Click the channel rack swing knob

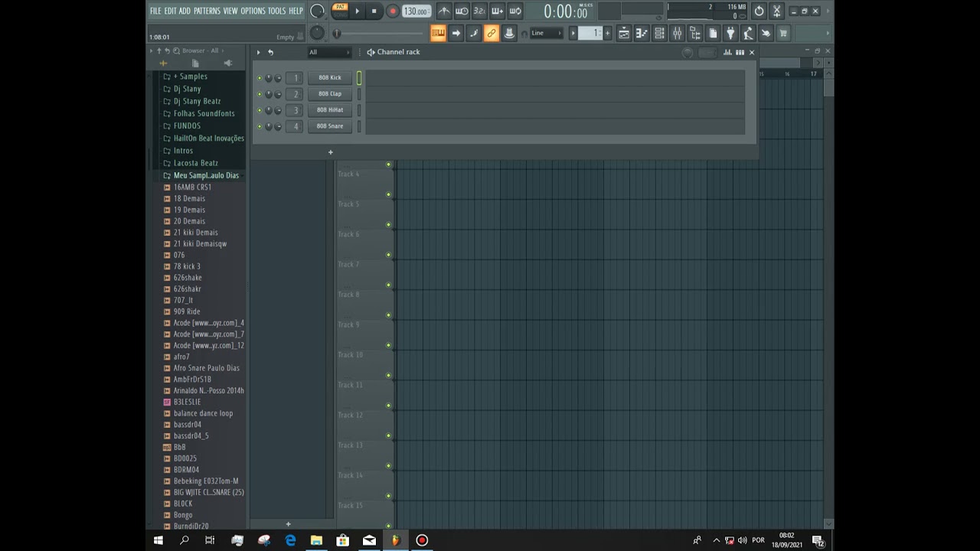tap(688, 52)
